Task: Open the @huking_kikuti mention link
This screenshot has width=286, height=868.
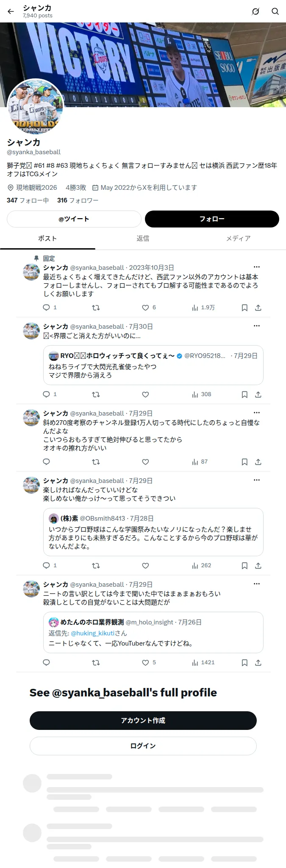Action: pyautogui.click(x=92, y=633)
